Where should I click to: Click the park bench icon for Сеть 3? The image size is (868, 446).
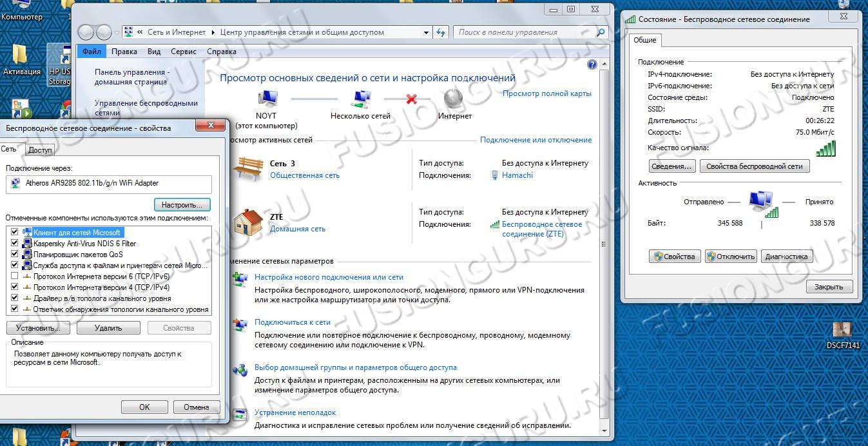click(248, 168)
